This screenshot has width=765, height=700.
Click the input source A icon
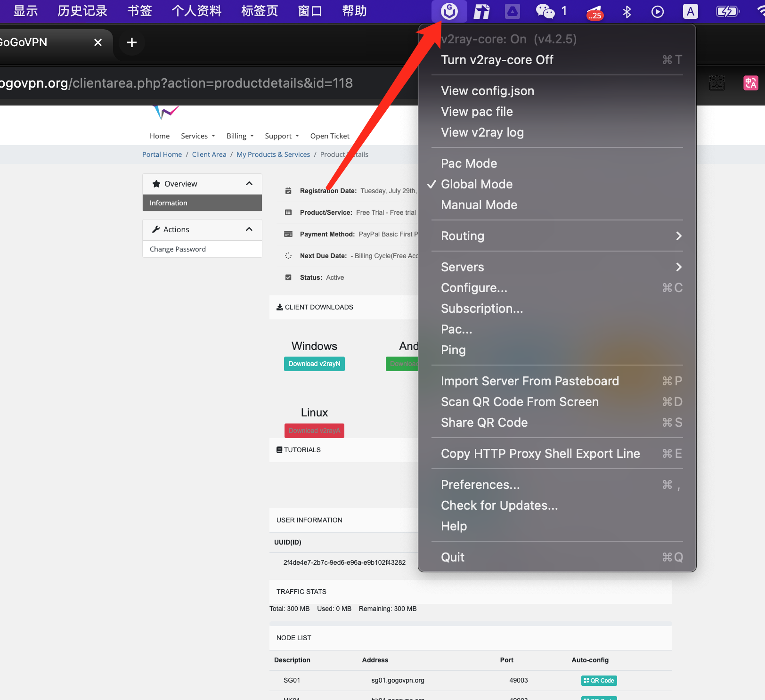pos(690,11)
